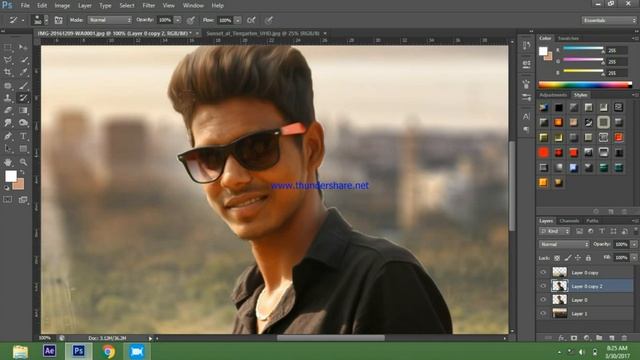The image size is (640, 360).
Task: Open the Essentials workspace dropdown
Action: [x=609, y=20]
